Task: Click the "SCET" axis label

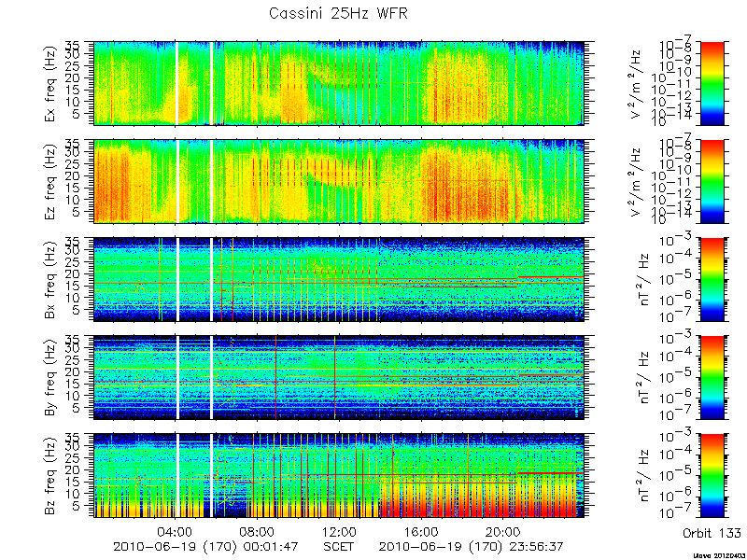Action: click(338, 547)
